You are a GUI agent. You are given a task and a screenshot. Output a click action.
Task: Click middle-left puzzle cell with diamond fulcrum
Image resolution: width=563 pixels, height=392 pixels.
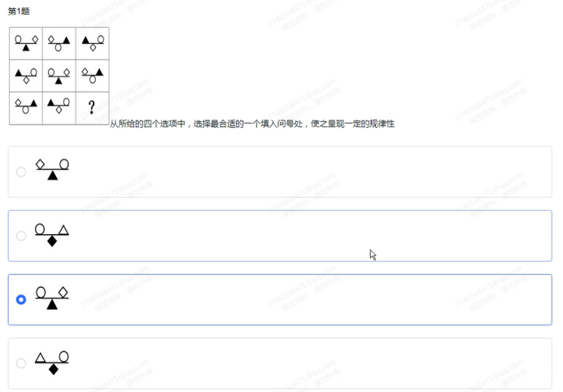(x=26, y=75)
